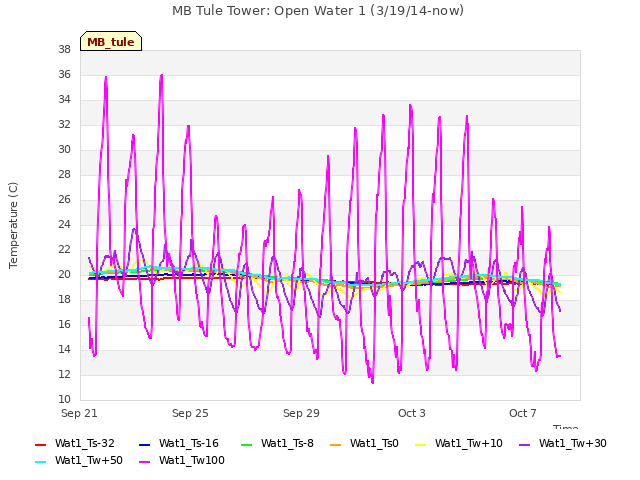Click the Sep 29 x-axis label
This screenshot has width=640, height=480.
pyautogui.click(x=301, y=413)
